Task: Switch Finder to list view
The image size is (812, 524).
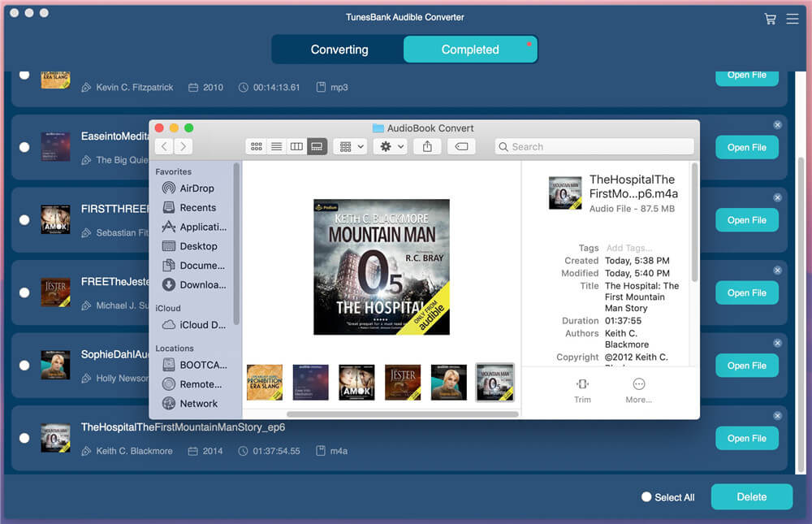Action: (276, 146)
